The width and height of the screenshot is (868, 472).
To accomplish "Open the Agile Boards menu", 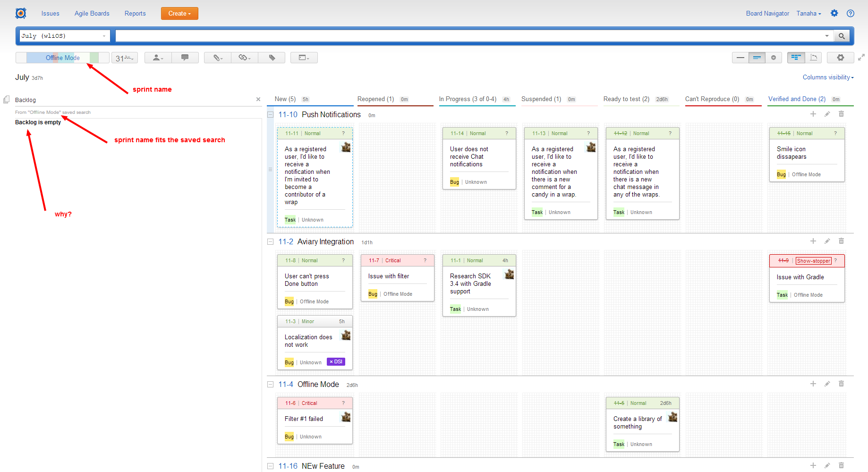I will click(x=92, y=13).
